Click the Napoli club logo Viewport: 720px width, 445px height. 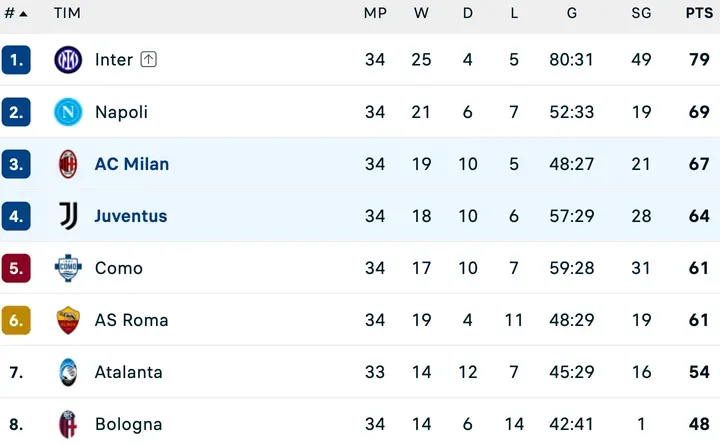68,112
